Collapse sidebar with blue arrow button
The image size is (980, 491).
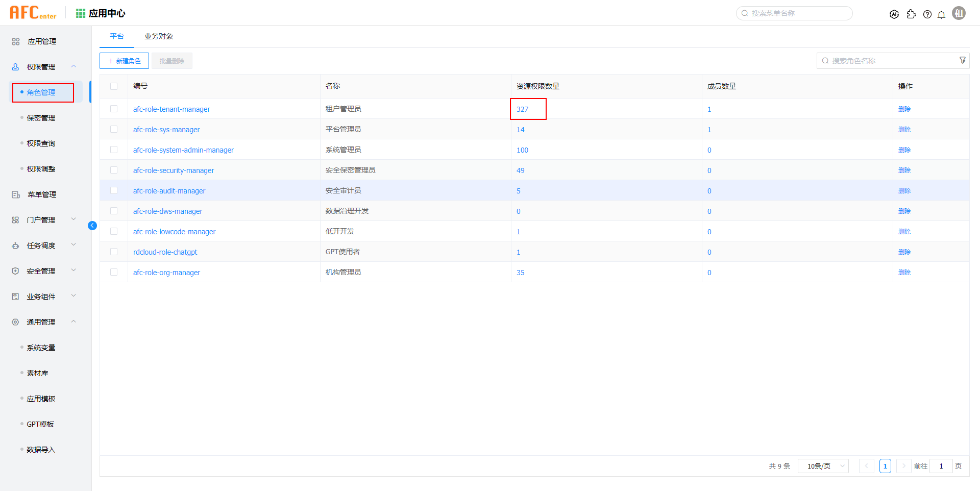[92, 226]
